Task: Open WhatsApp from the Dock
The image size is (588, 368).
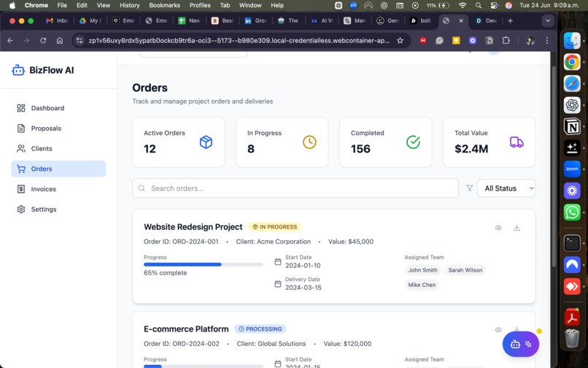Action: click(x=572, y=212)
